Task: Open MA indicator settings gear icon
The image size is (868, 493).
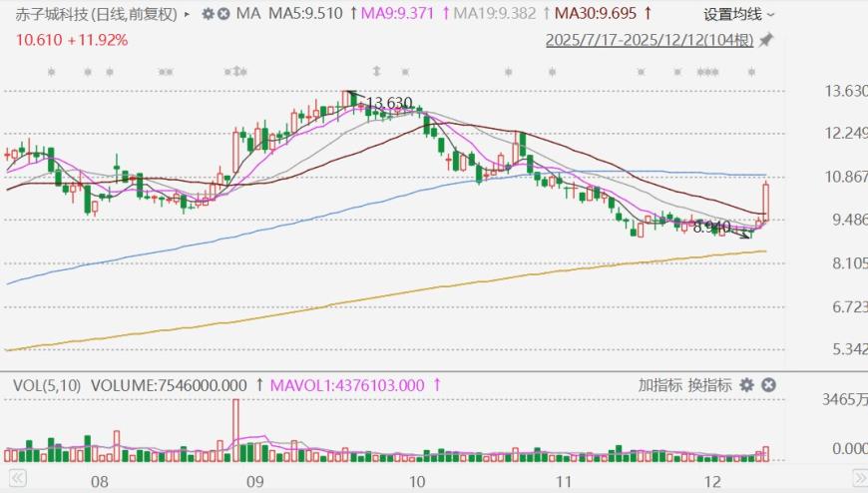Action: click(207, 14)
